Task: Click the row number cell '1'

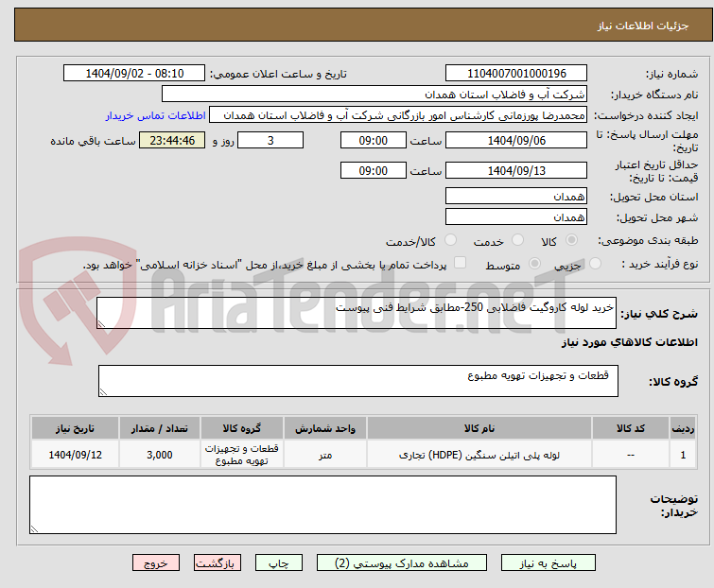Action: tap(683, 455)
